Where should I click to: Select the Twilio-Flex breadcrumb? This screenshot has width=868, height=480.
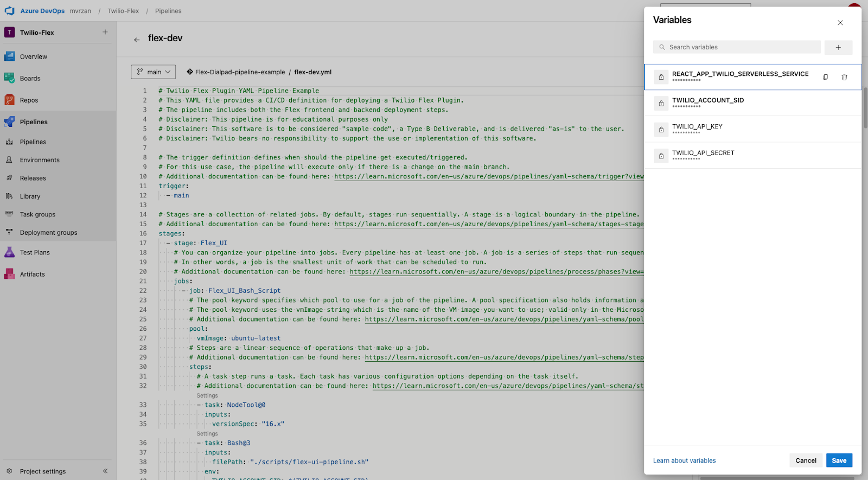pyautogui.click(x=123, y=11)
